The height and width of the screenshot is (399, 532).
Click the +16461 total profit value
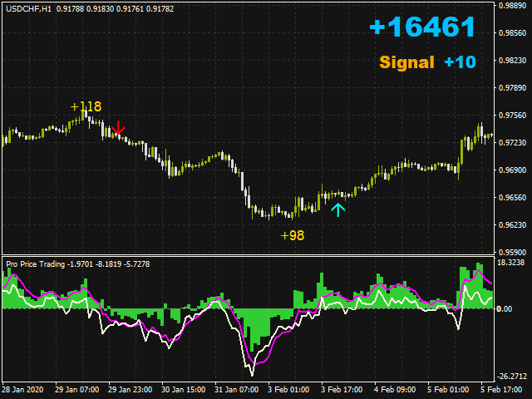(423, 27)
